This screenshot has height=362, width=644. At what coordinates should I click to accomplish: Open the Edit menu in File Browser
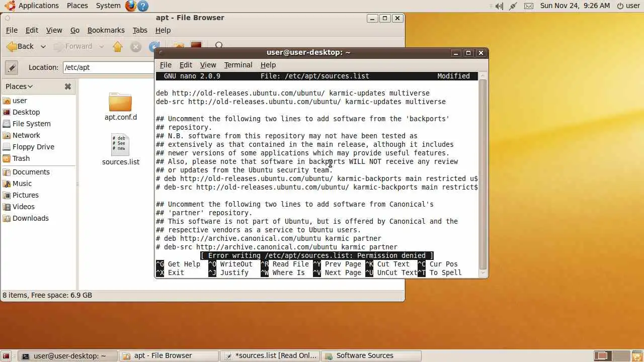32,30
